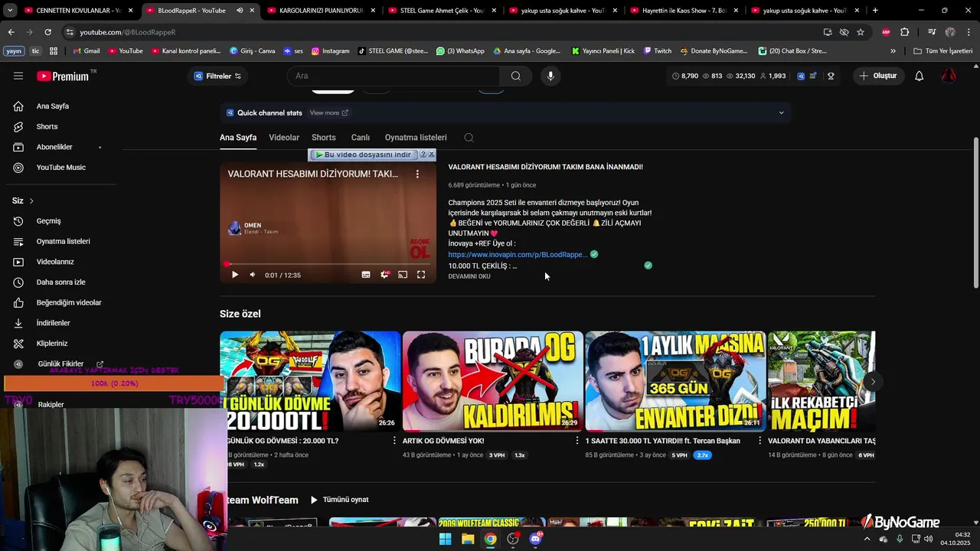Click Tümünü oynat for the WolfTeam playlist
This screenshot has height=551, width=980.
(339, 500)
